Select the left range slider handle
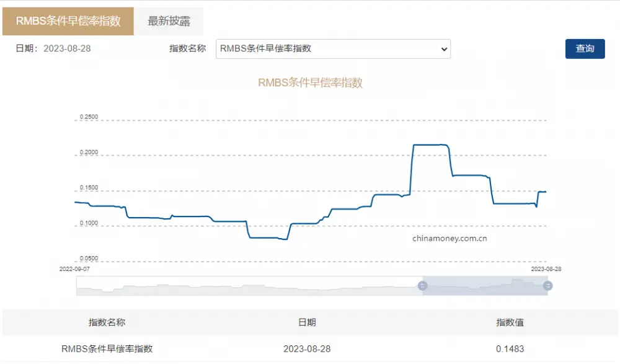Screen dimensions: 620x364 (x=422, y=286)
